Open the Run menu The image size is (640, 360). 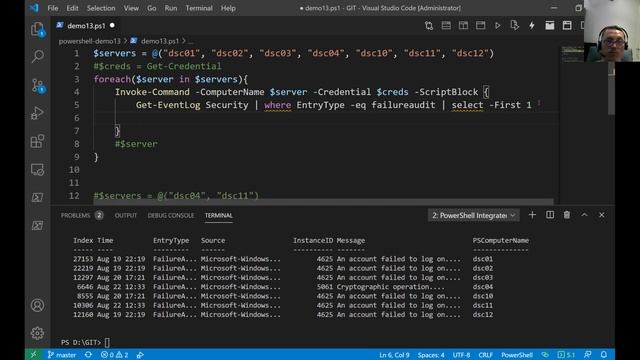tap(171, 8)
